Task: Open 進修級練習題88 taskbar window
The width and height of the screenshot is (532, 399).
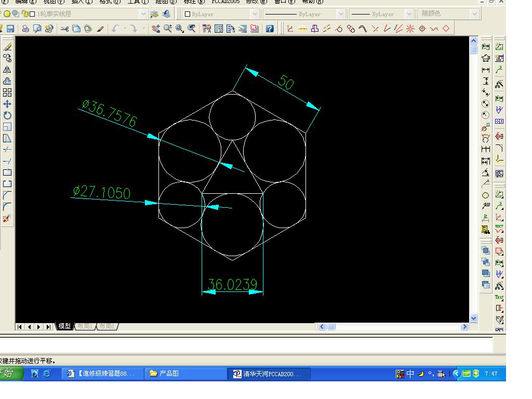Action: [x=102, y=374]
